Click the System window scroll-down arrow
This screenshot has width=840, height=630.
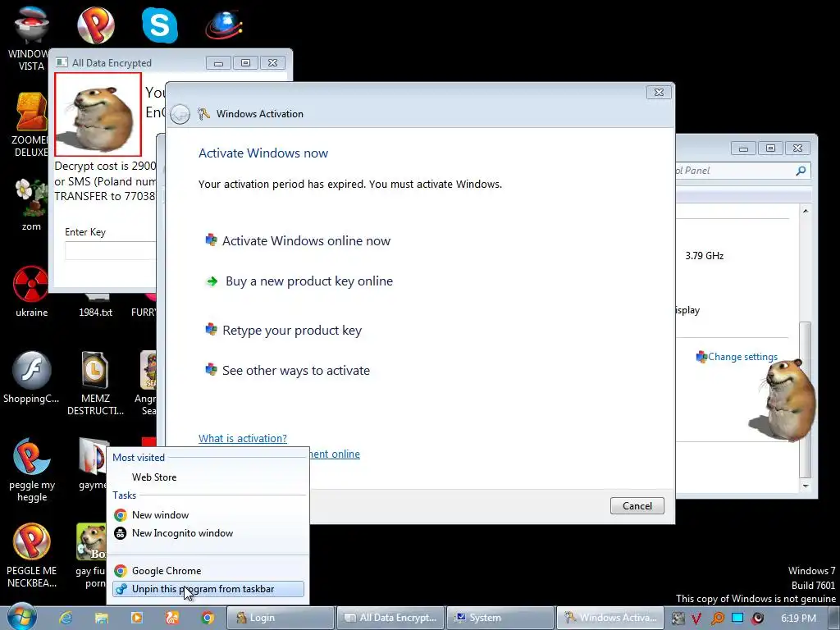[806, 486]
